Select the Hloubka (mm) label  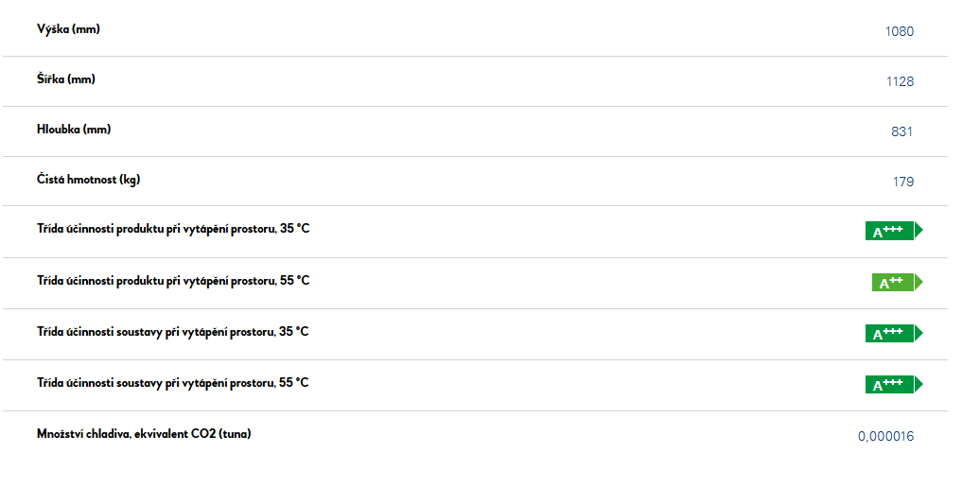coord(74,130)
